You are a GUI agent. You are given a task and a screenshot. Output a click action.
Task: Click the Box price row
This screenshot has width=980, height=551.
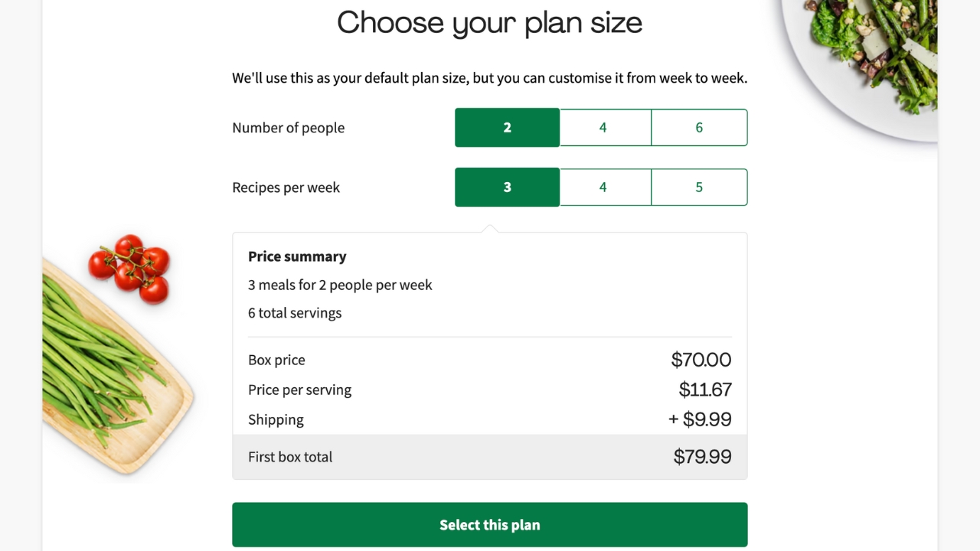coord(276,360)
